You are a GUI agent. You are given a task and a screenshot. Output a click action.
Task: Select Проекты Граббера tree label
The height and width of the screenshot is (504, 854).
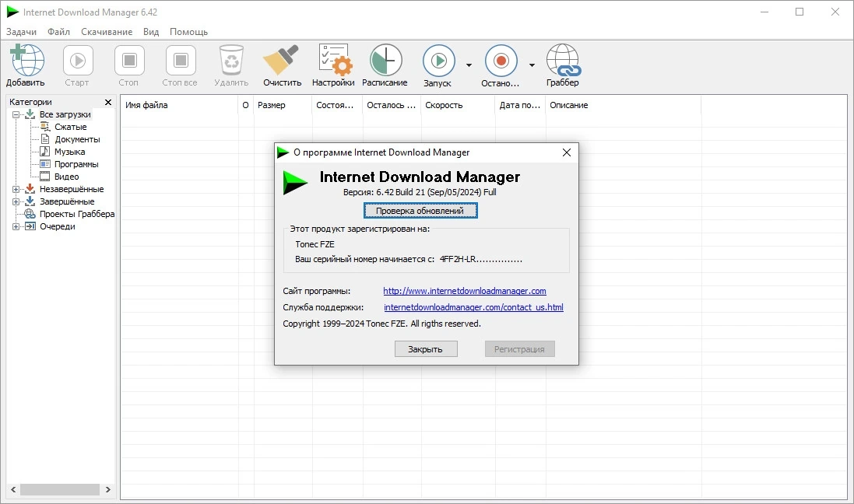pyautogui.click(x=77, y=214)
